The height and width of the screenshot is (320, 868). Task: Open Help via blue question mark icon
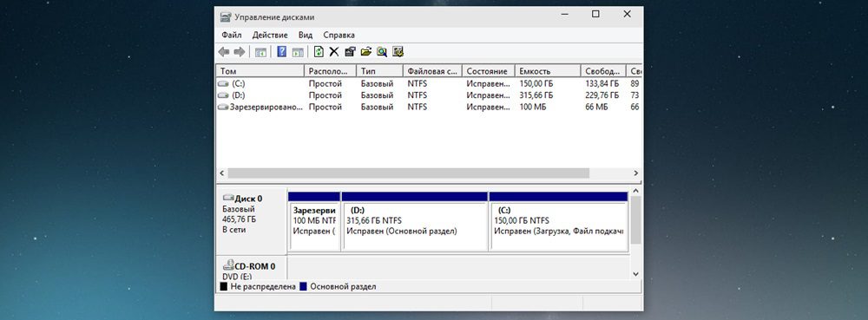[x=282, y=52]
